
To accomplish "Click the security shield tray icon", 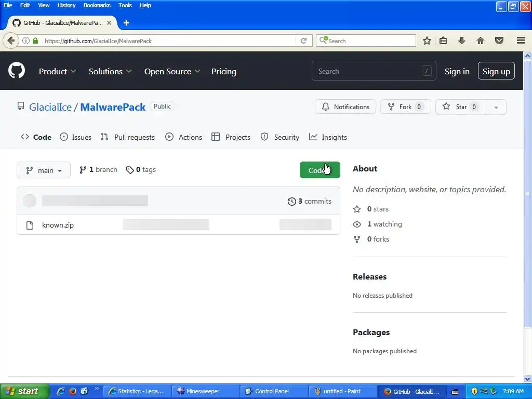I will pyautogui.click(x=474, y=391).
